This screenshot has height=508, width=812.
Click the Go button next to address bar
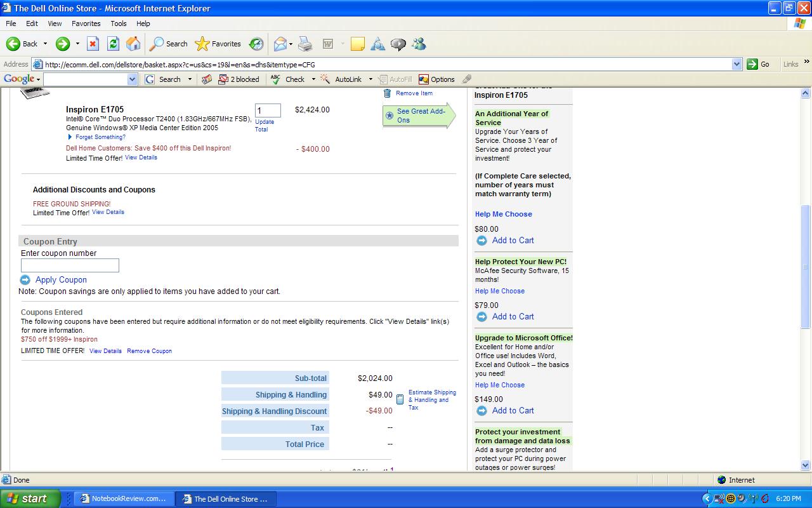759,64
